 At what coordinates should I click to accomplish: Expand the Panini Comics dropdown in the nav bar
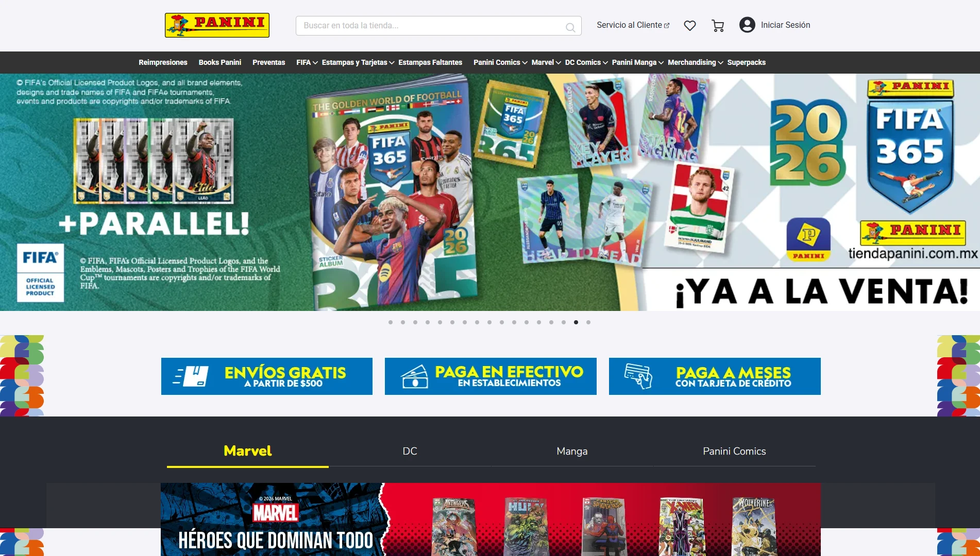click(500, 62)
